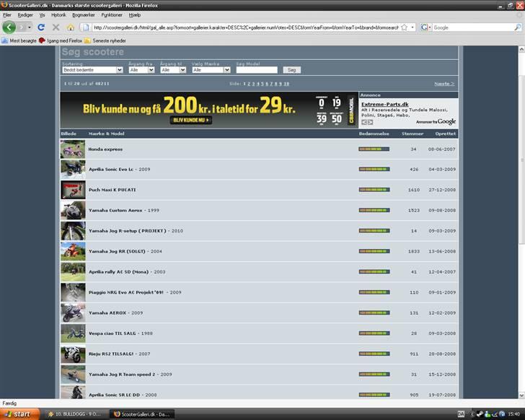Reload the page with refresh icon
Image resolution: width=525 pixels, height=420 pixels.
pyautogui.click(x=41, y=27)
